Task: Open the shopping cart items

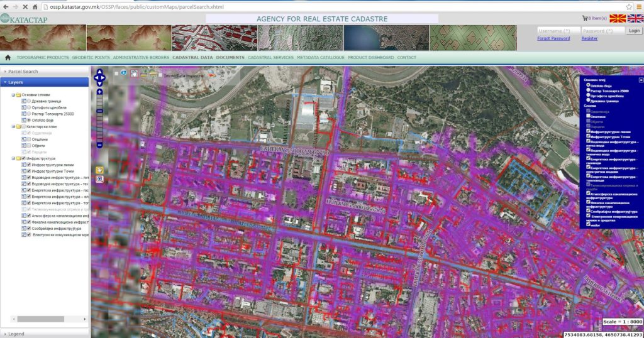Action: point(595,19)
